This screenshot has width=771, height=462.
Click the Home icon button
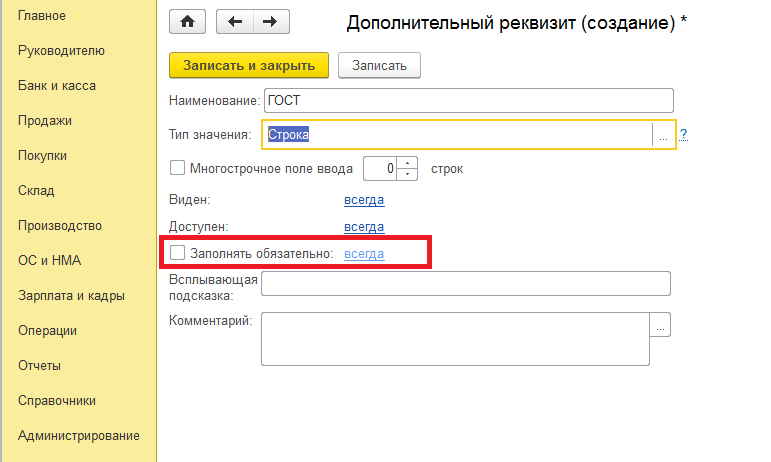187,21
